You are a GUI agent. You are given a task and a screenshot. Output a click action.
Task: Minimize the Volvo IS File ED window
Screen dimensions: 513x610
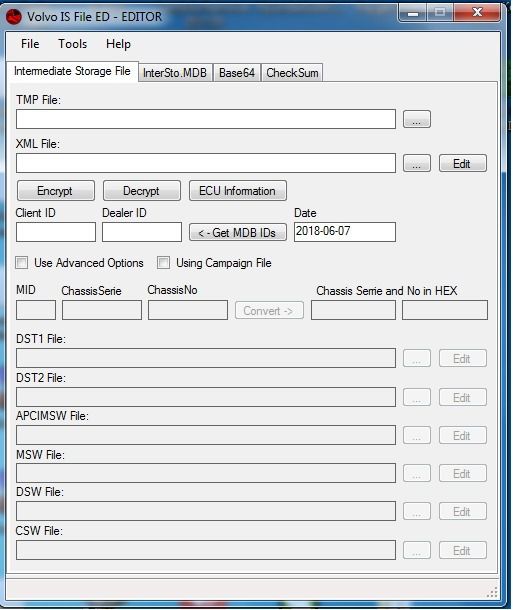pos(413,13)
